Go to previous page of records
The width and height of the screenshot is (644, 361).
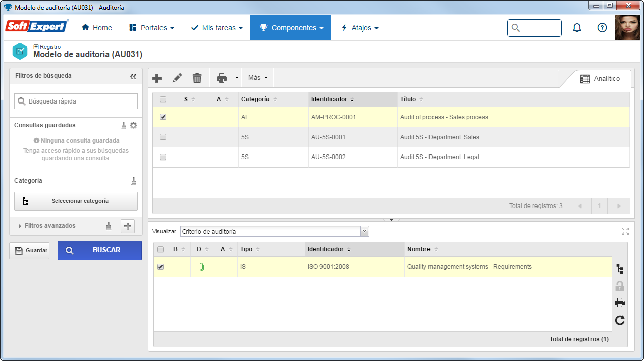point(580,206)
